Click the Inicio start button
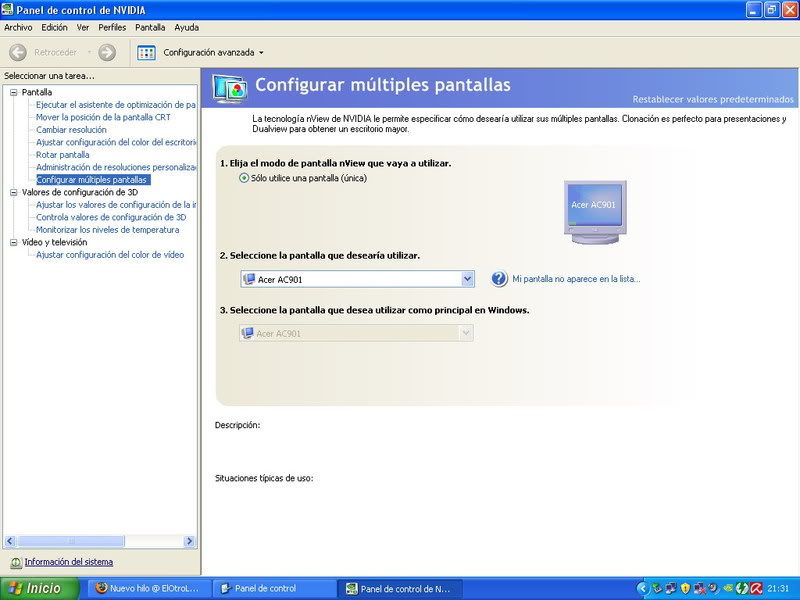This screenshot has width=800, height=600. [x=40, y=588]
